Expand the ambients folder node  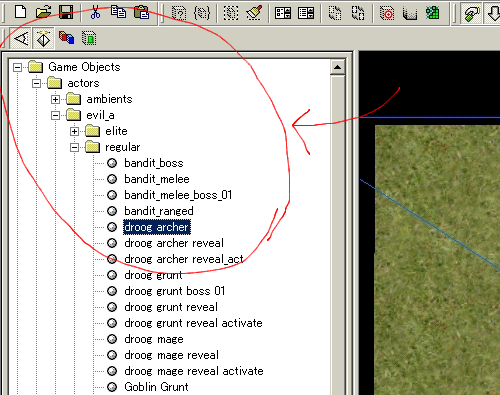pos(55,99)
